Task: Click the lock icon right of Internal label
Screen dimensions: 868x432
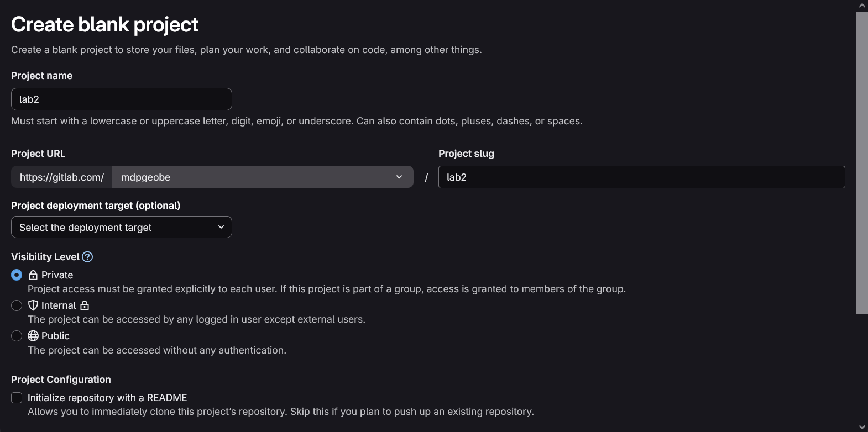Action: 85,305
